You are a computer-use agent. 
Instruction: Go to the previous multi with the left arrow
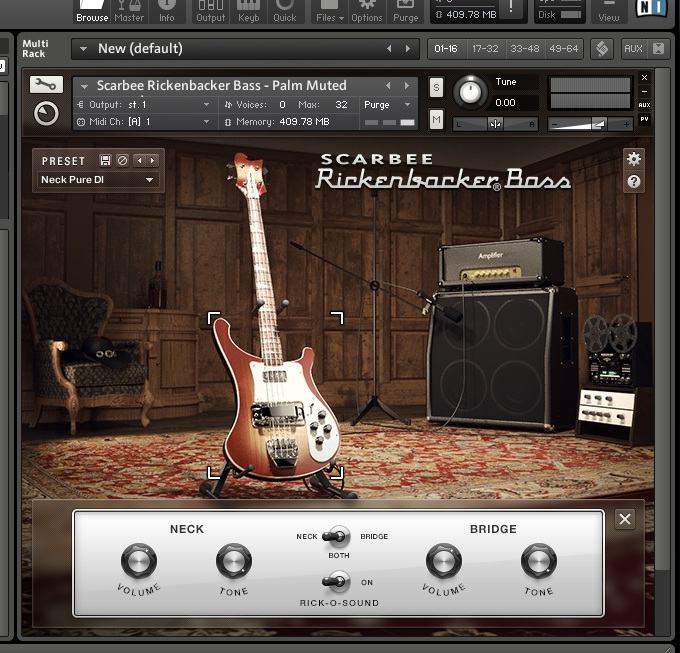tap(389, 49)
